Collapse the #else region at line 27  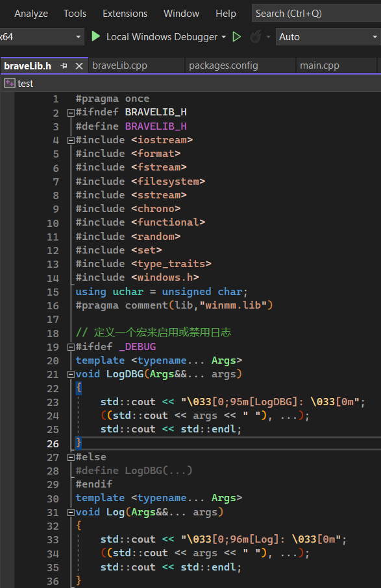[x=71, y=457]
